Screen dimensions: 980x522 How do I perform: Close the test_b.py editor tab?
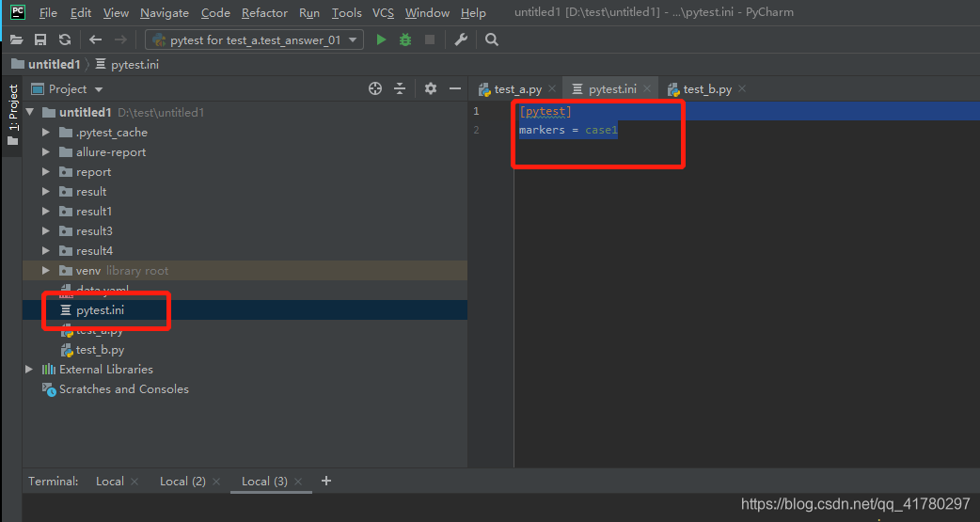pos(742,88)
